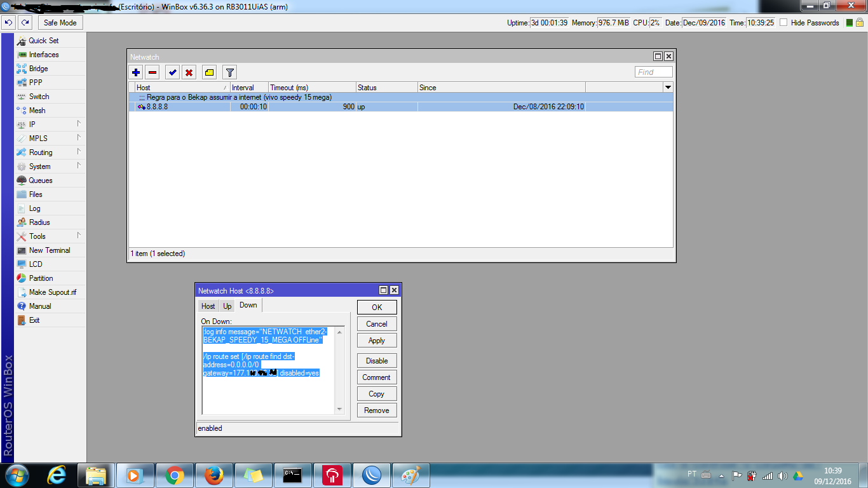868x488 pixels.
Task: Open Radius from the sidebar
Action: 50,222
